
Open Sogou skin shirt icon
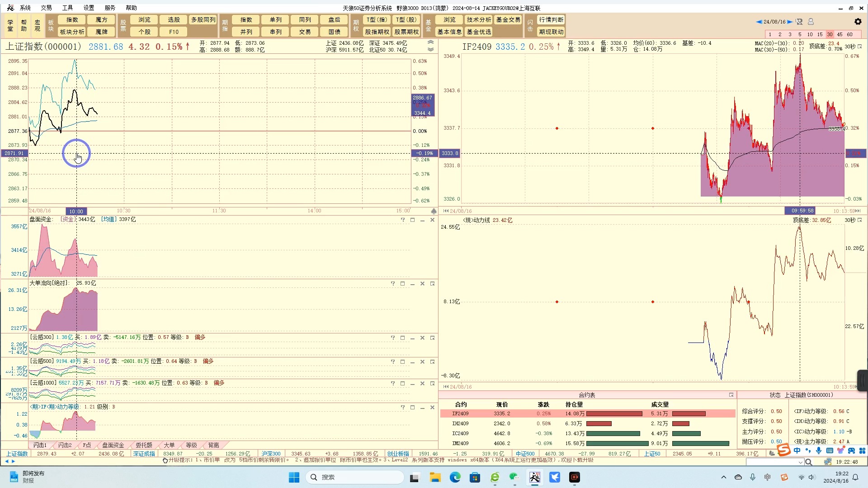pos(840,450)
